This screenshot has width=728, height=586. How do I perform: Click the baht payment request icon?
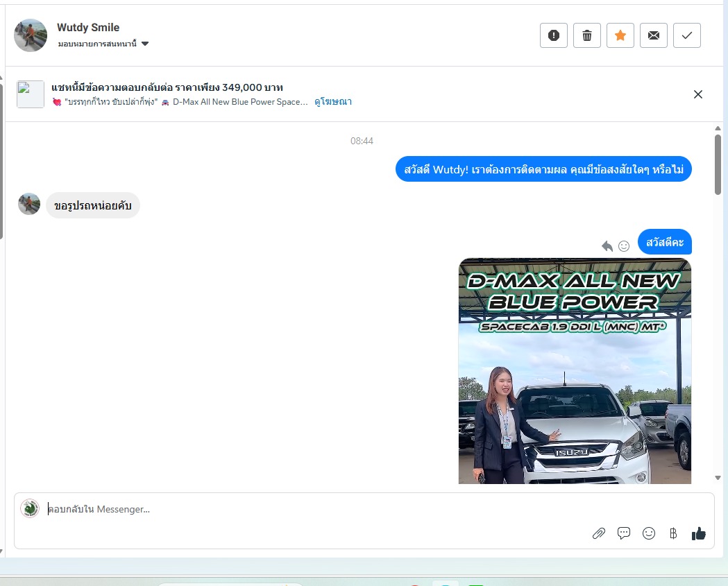point(673,533)
